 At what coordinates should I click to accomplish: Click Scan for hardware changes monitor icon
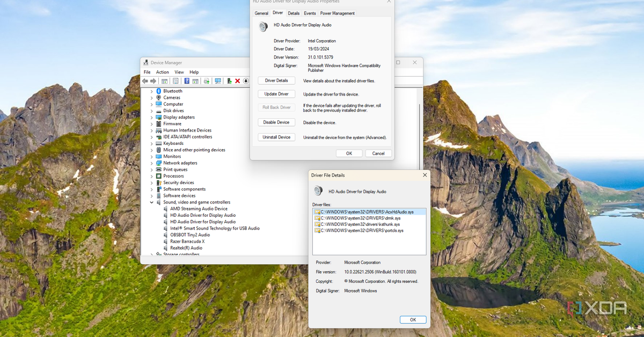pos(218,81)
